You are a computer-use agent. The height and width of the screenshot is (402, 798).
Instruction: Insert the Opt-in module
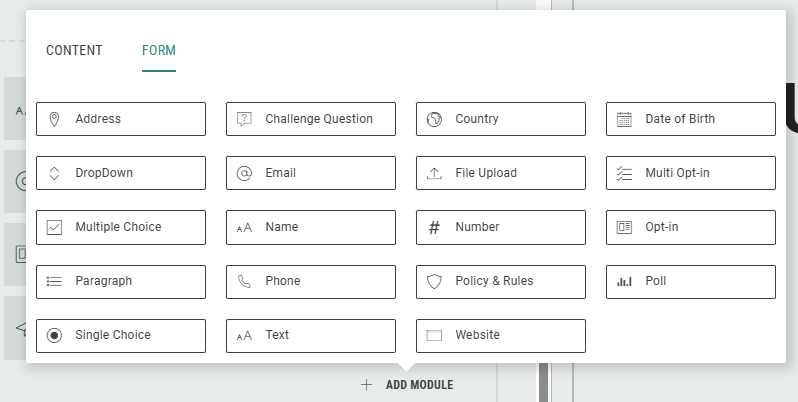point(690,227)
